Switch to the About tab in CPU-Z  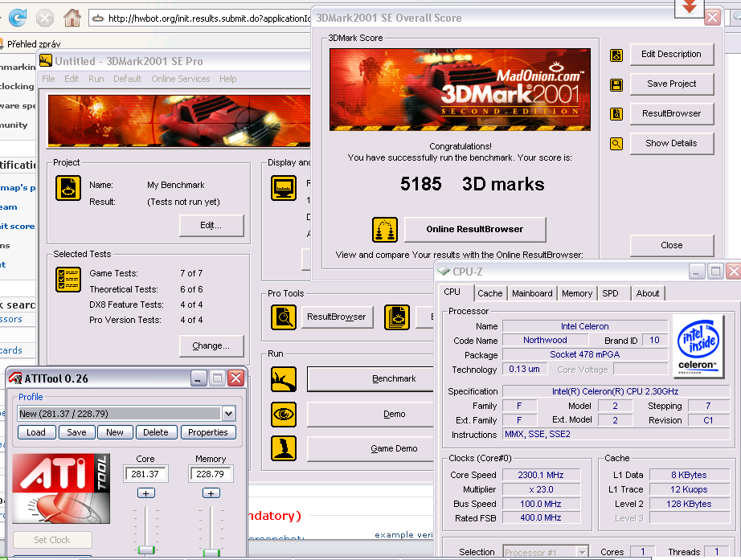(x=648, y=293)
